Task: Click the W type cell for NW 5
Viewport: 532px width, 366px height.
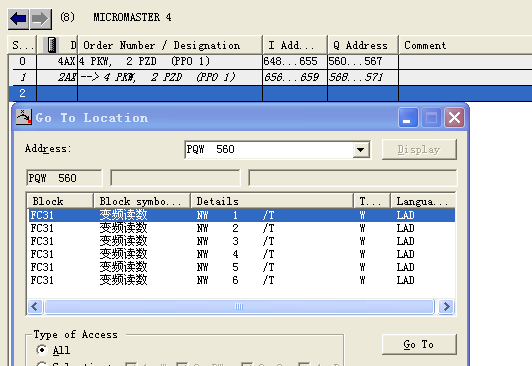Action: coord(362,267)
